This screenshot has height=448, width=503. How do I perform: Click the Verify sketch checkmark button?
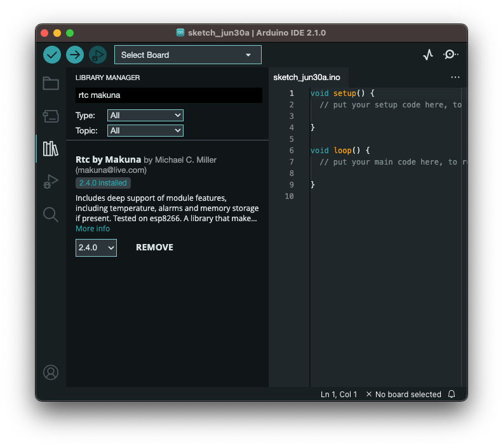pyautogui.click(x=52, y=55)
